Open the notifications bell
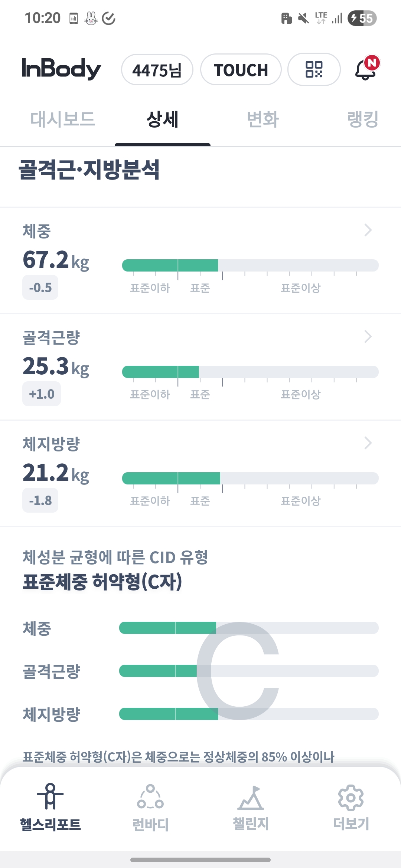 (x=366, y=69)
